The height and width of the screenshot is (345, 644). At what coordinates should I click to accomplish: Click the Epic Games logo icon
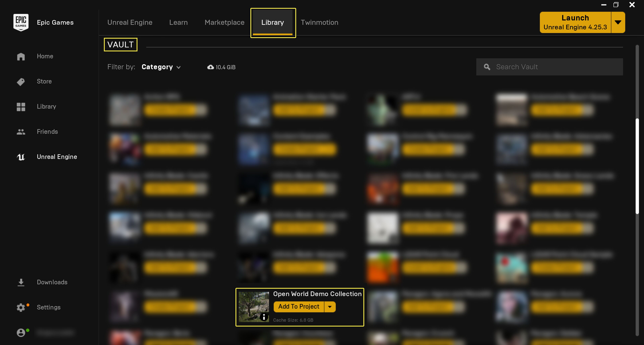(x=21, y=22)
